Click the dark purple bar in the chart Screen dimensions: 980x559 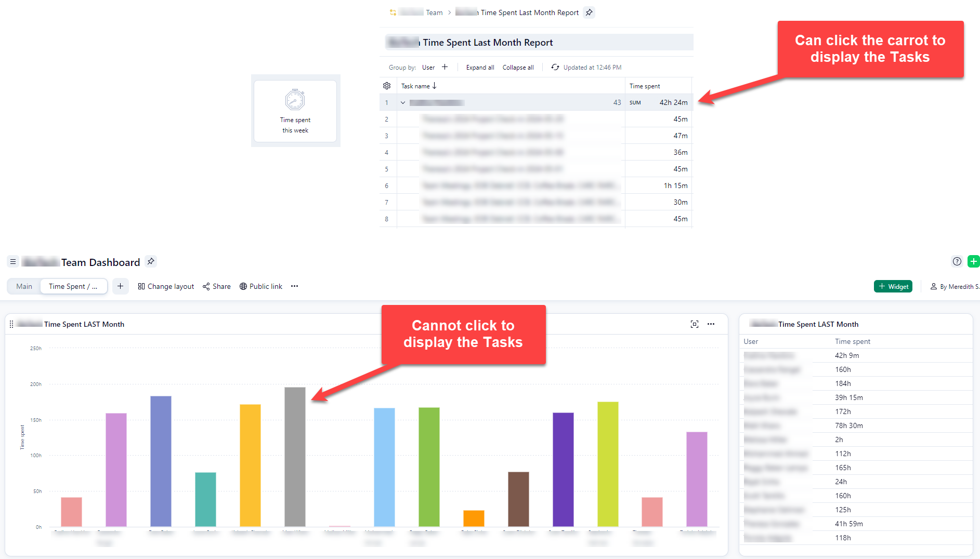coord(563,469)
